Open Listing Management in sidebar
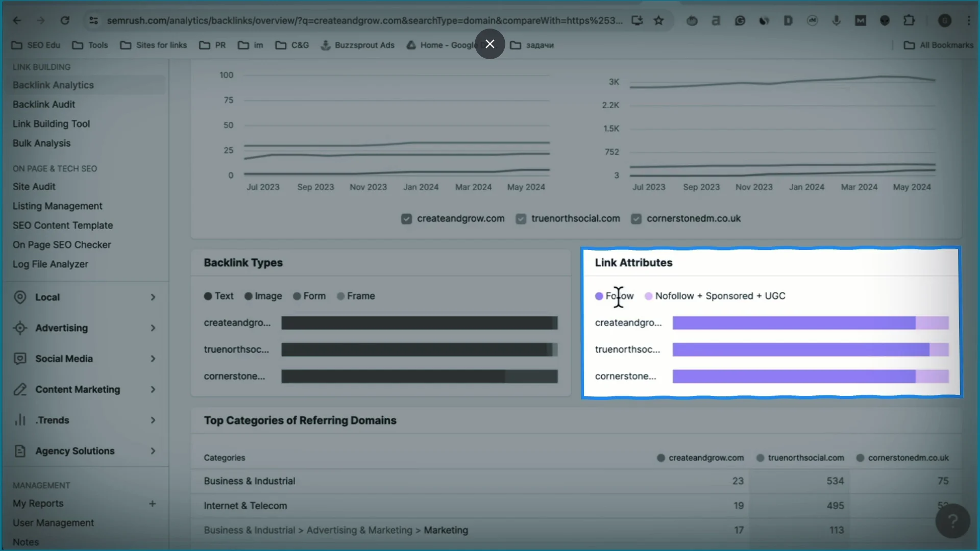This screenshot has width=980, height=551. pos(58,206)
